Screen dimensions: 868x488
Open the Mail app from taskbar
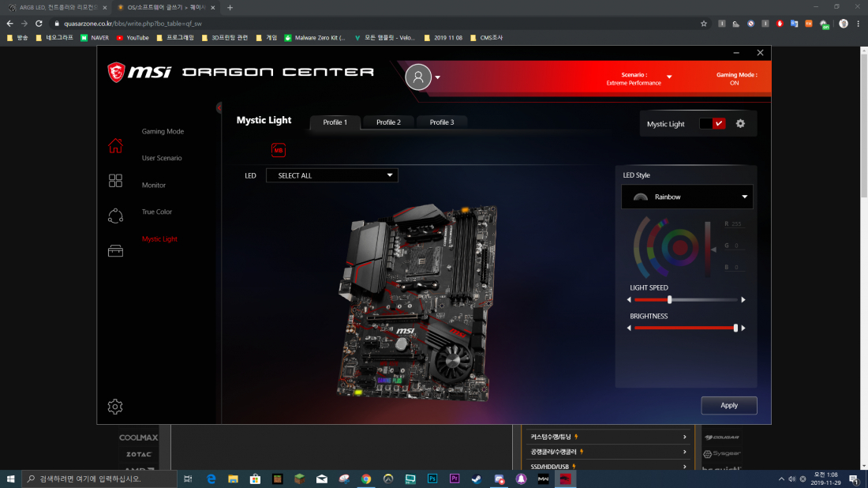(322, 479)
